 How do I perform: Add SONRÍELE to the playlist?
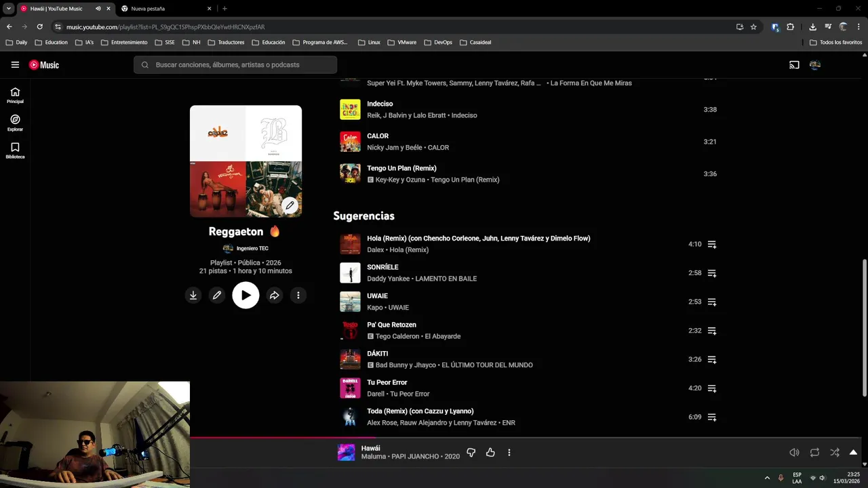click(712, 273)
